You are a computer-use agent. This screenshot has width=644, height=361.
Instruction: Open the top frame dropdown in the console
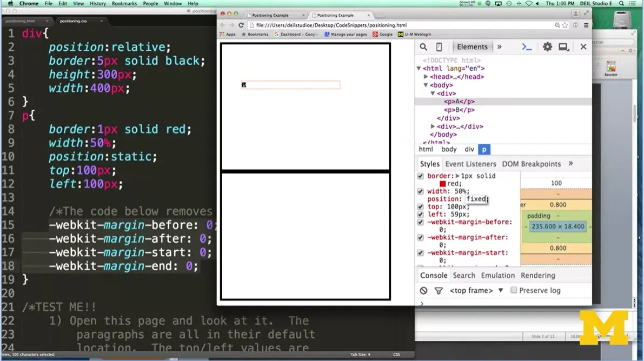[476, 291]
